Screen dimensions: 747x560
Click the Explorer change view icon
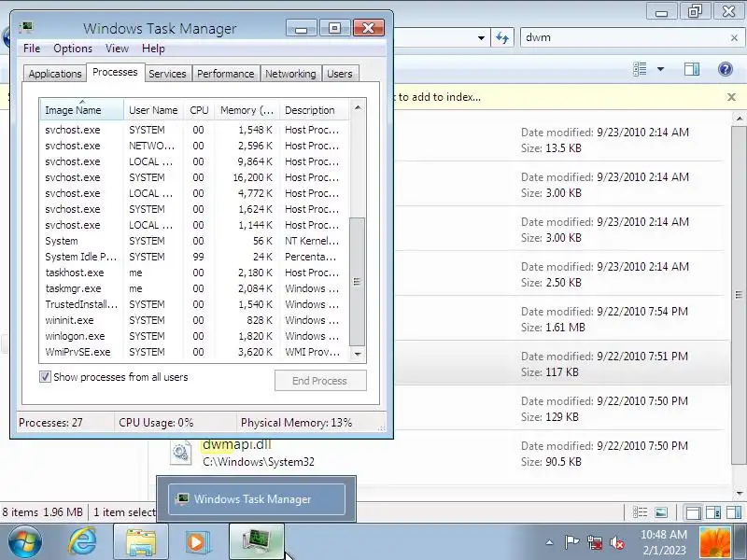coord(640,69)
